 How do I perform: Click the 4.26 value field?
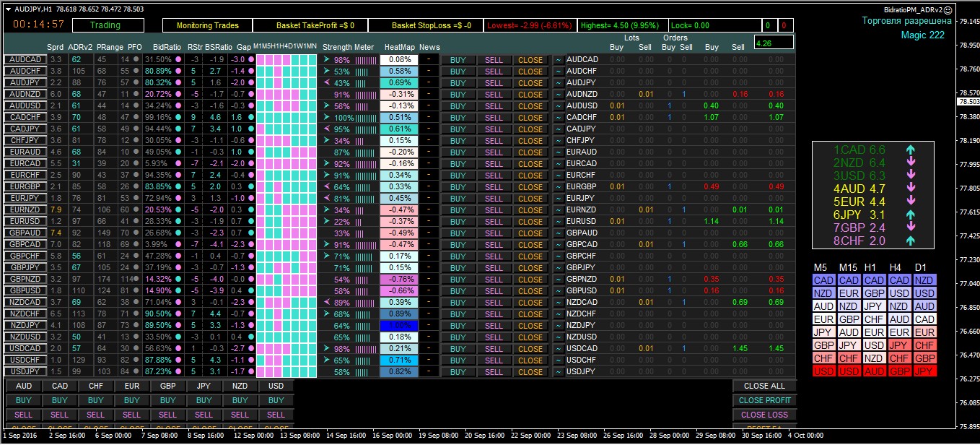tap(774, 43)
